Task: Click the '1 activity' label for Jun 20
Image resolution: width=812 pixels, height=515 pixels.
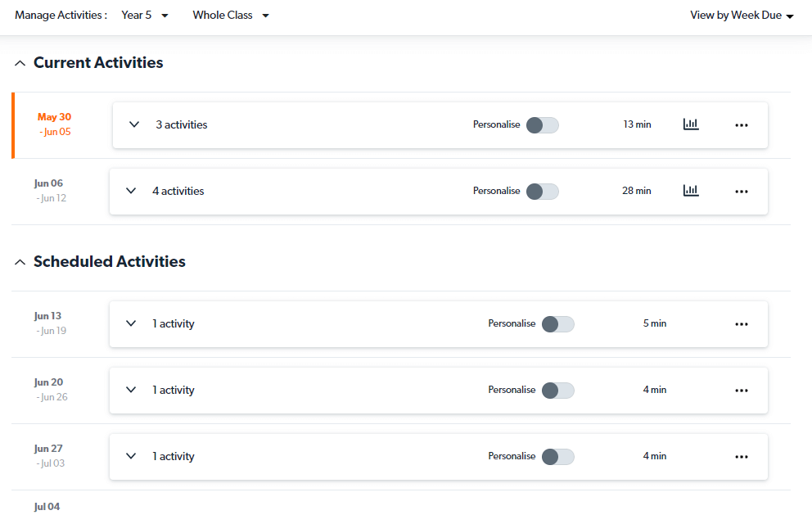Action: [x=174, y=391]
